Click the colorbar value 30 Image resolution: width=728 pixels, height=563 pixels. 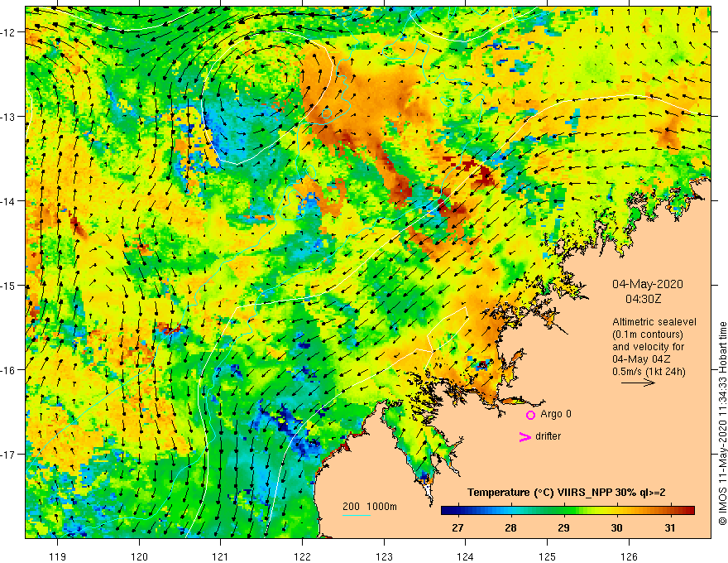tap(616, 527)
